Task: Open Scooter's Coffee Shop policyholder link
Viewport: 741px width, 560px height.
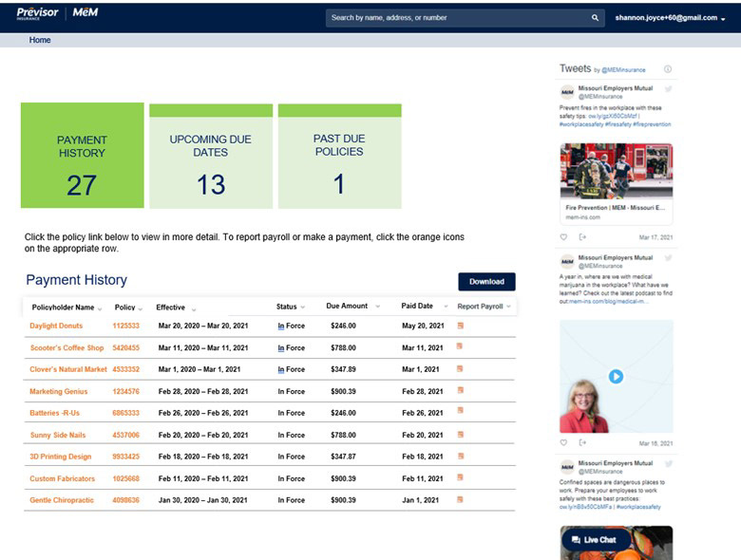Action: point(66,348)
